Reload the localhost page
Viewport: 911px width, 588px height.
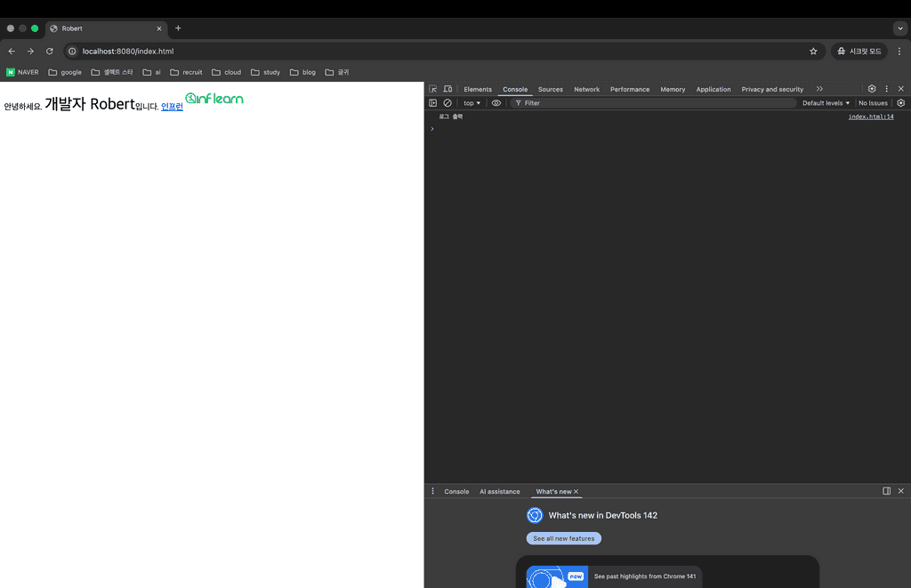pos(50,52)
